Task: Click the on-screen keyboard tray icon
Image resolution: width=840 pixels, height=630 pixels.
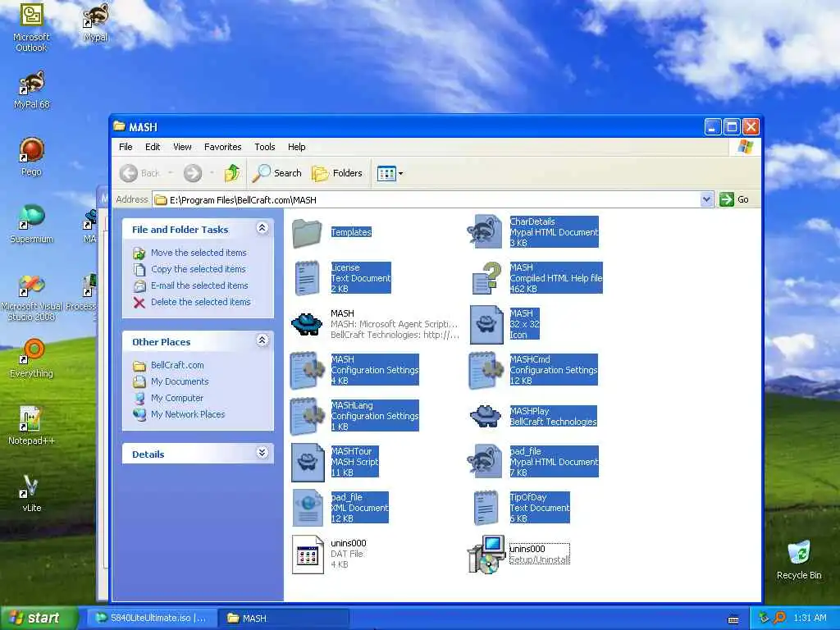Action: pos(733,619)
